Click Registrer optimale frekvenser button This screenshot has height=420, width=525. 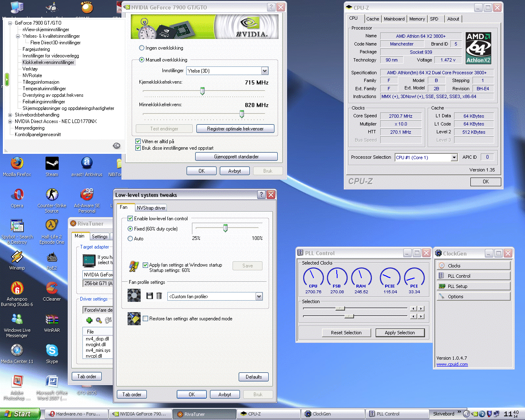click(x=235, y=129)
